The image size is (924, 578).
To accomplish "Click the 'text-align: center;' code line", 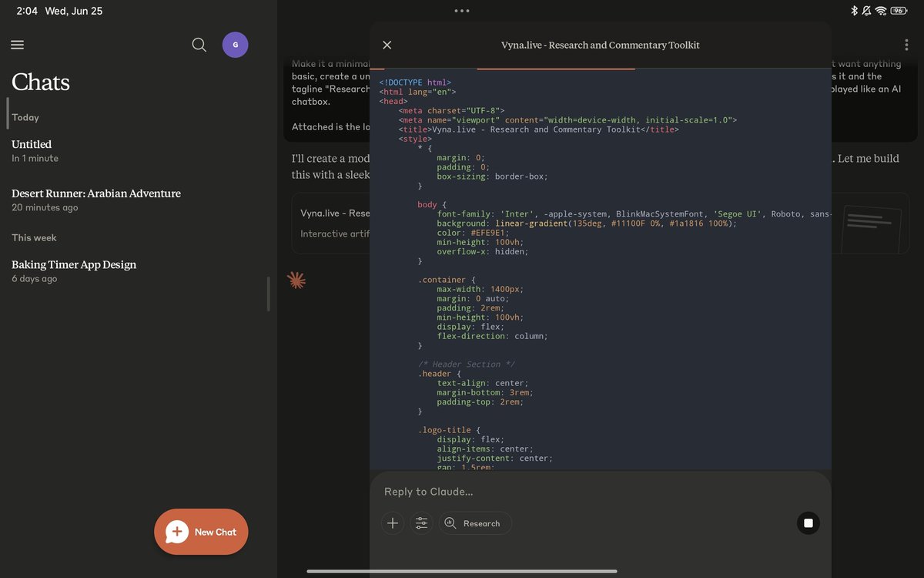I will [x=483, y=383].
